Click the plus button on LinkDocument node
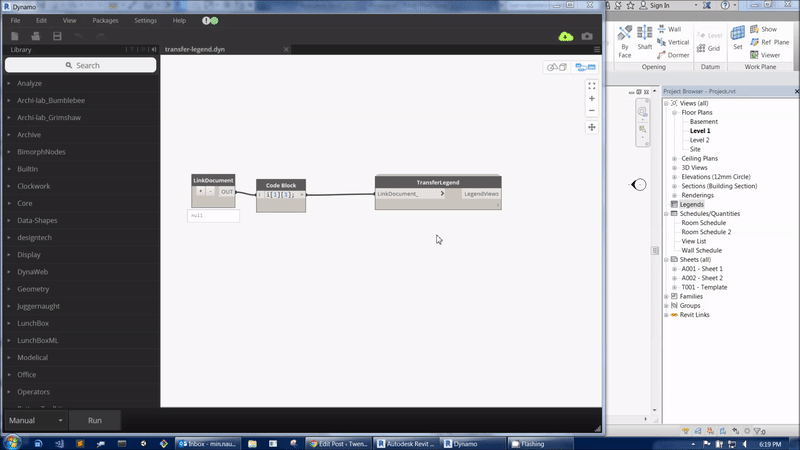800x450 pixels. pos(200,191)
